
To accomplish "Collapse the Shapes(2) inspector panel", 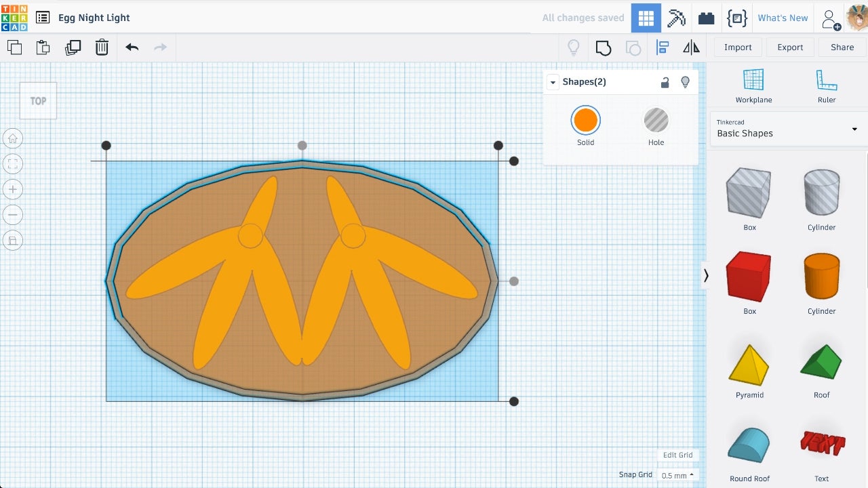I will click(553, 82).
